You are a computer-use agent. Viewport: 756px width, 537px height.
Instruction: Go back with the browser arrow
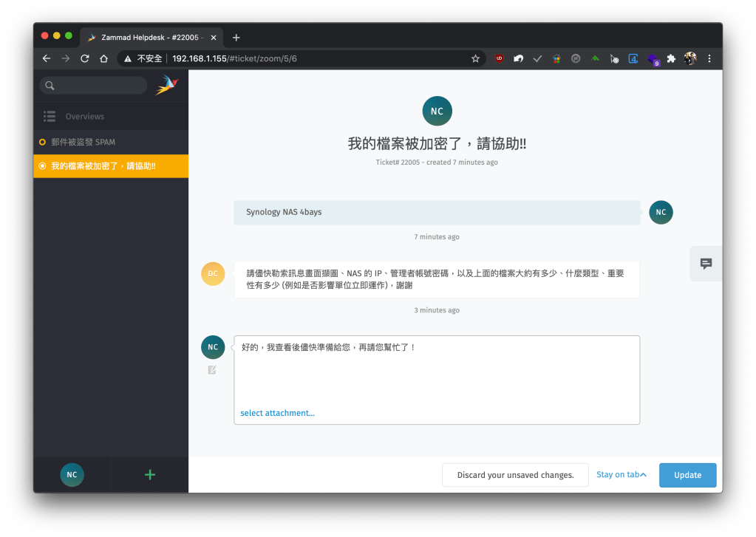tap(47, 58)
